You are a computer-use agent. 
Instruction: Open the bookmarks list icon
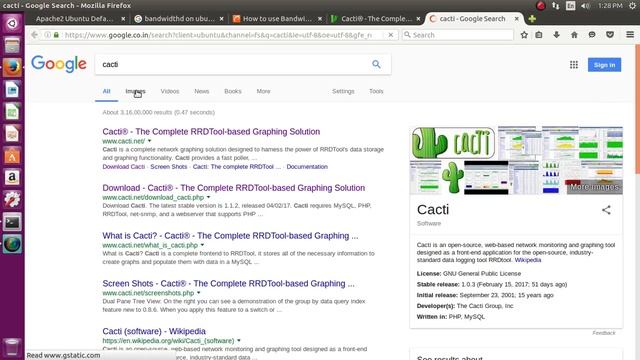click(539, 35)
